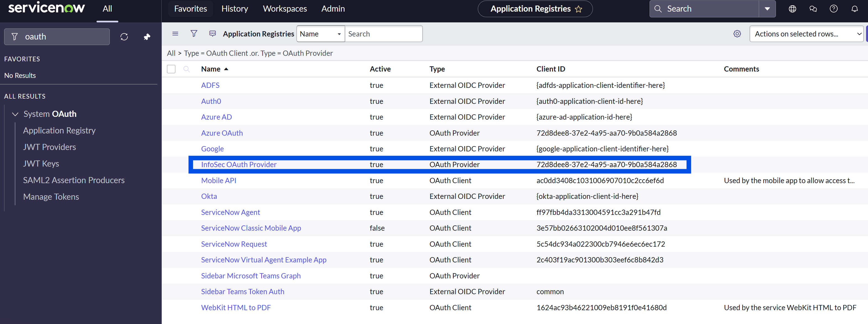Sort by the Comments column header
The height and width of the screenshot is (324, 868).
coord(741,69)
